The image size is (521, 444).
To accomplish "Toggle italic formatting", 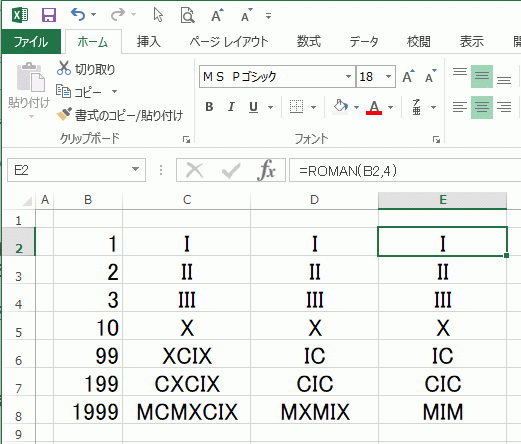I will tap(231, 107).
